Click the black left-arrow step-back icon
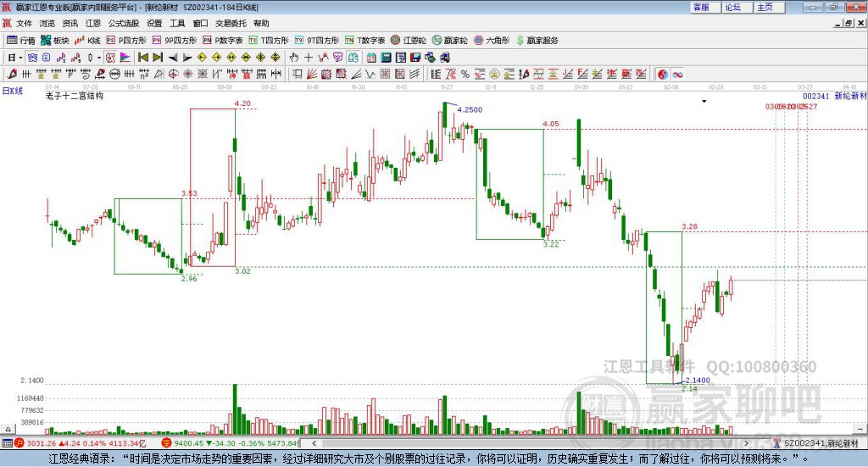The image size is (868, 467). pos(173,58)
